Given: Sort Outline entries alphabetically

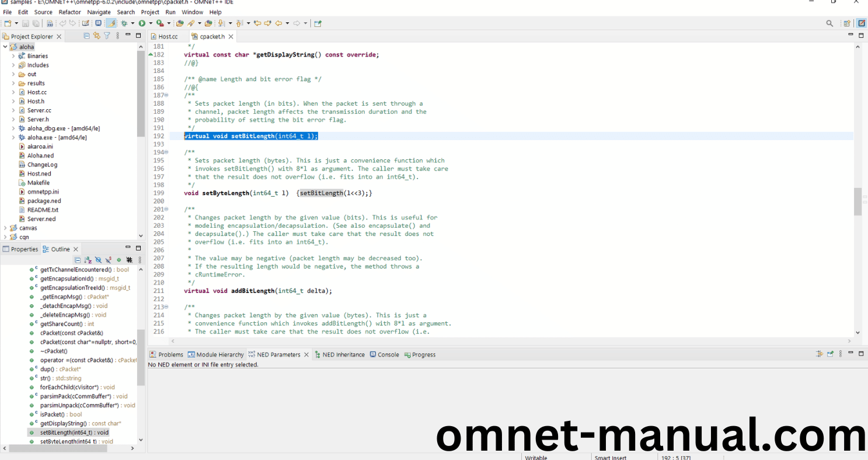Looking at the screenshot, I should tap(88, 260).
